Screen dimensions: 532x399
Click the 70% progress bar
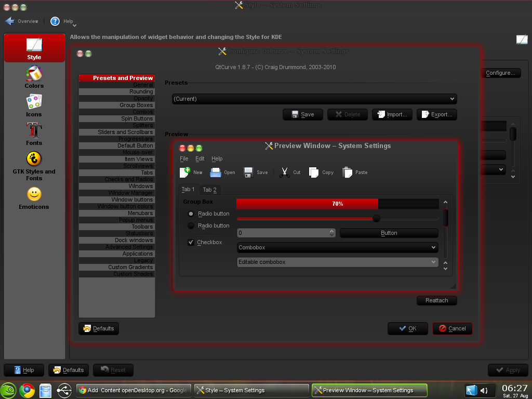(x=337, y=204)
